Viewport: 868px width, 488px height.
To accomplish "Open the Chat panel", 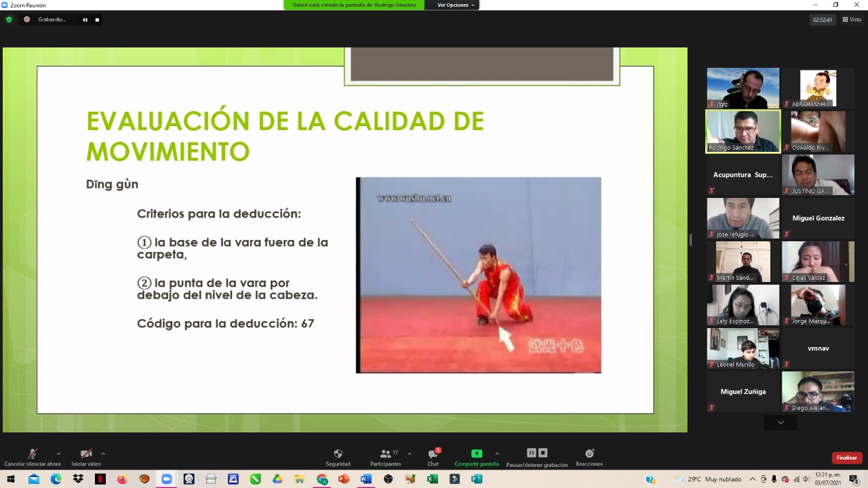I will (x=433, y=454).
